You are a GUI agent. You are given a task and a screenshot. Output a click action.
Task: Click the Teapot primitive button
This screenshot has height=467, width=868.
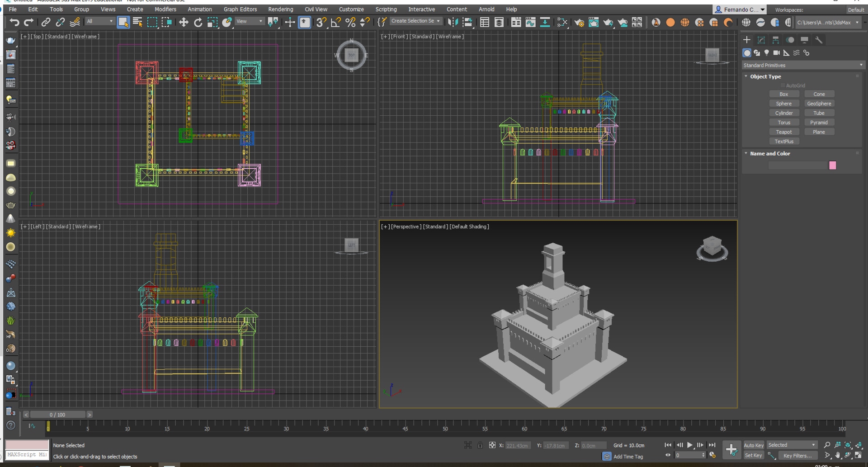pyautogui.click(x=784, y=132)
